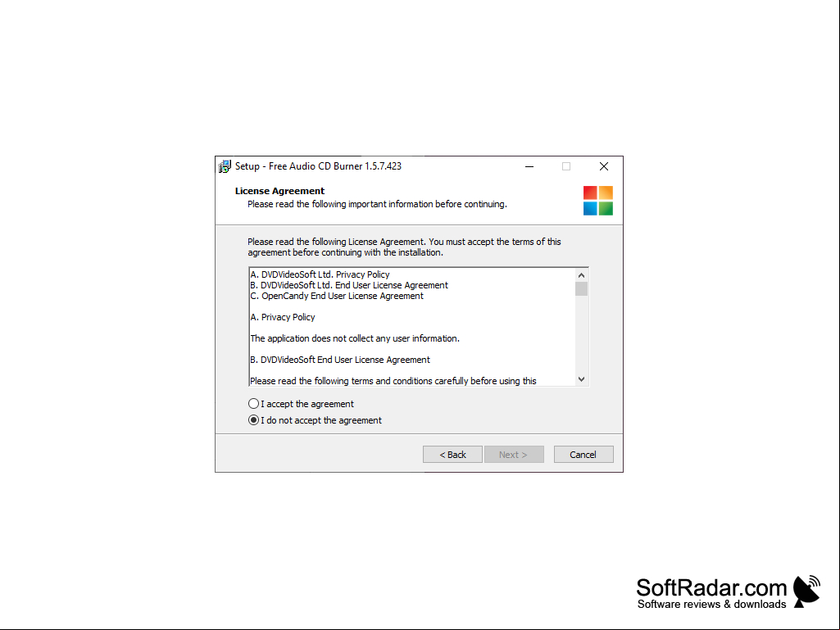
Task: Click the OpenCandy End User License line
Action: (337, 296)
